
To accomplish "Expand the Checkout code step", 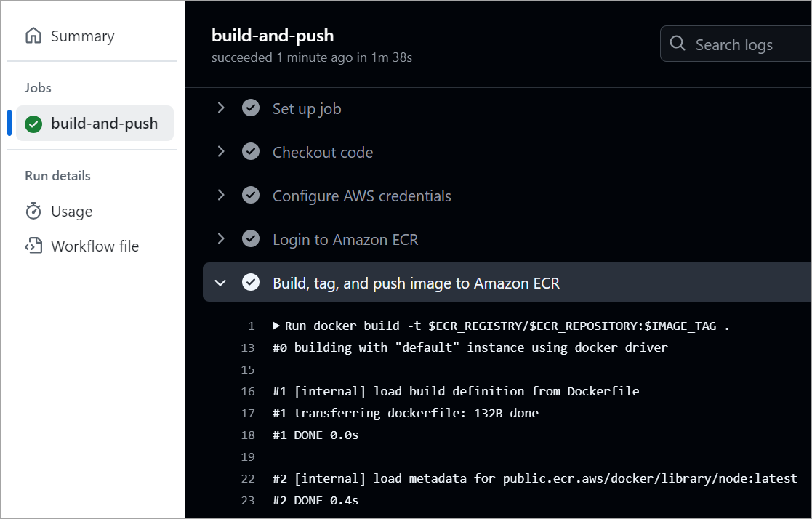I will pyautogui.click(x=220, y=151).
